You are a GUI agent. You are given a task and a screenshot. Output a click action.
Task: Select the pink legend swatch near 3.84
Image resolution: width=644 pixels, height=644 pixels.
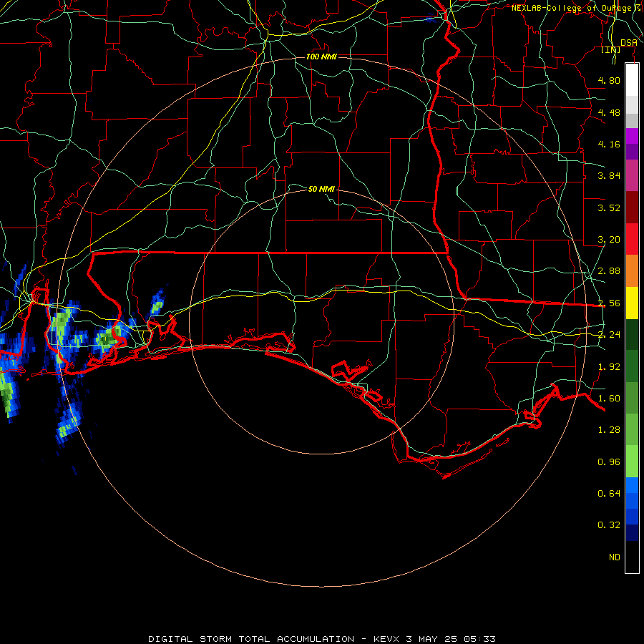click(632, 175)
